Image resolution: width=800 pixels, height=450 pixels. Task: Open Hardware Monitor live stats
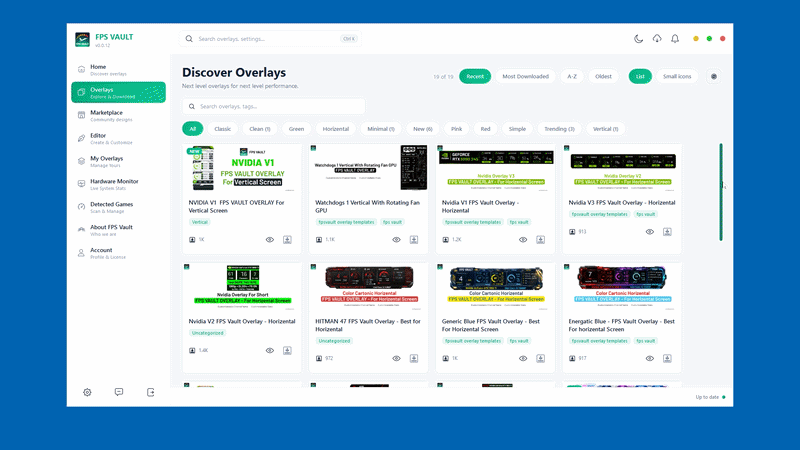(x=118, y=185)
